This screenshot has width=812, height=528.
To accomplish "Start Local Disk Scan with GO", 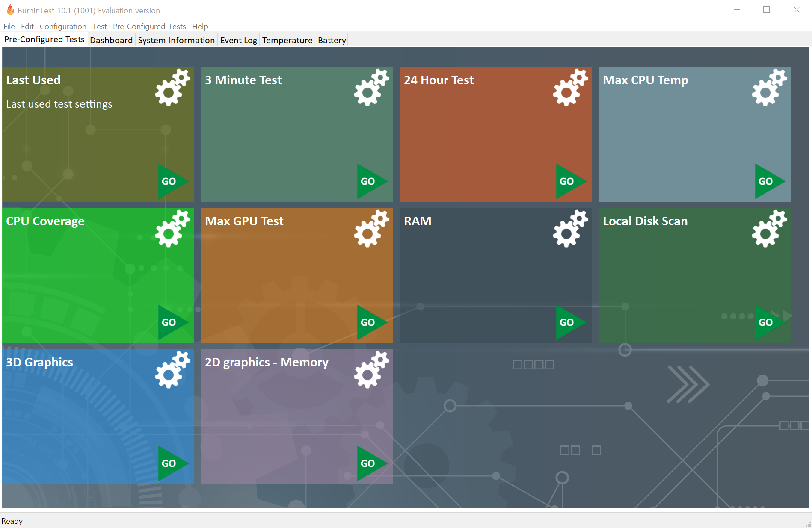I will 770,322.
